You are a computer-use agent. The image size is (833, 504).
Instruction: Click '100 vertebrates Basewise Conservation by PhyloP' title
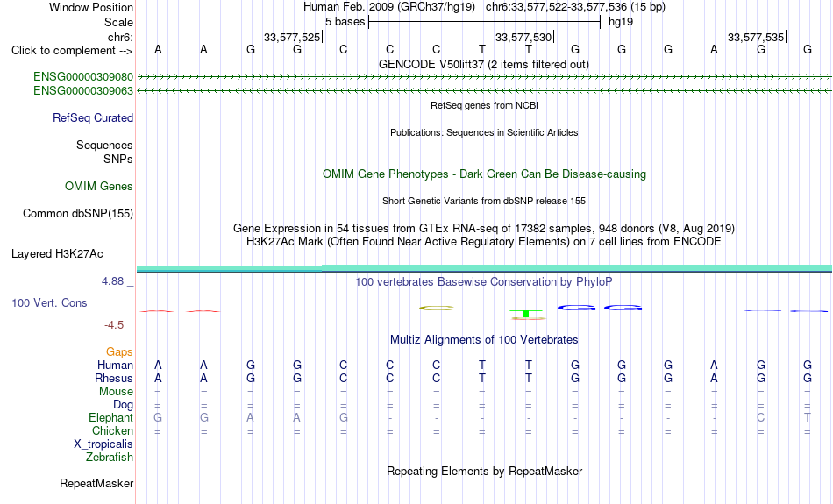click(484, 282)
